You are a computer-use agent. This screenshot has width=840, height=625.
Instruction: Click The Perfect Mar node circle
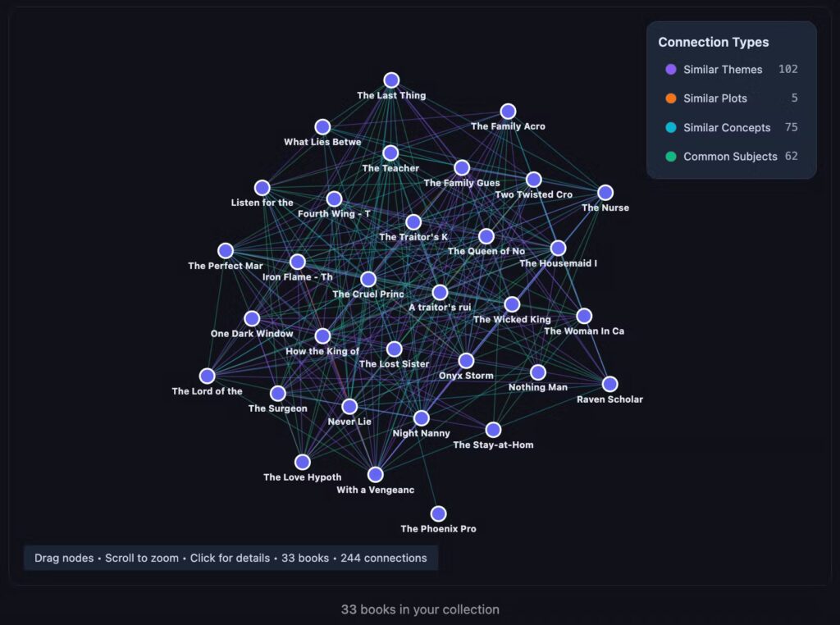pyautogui.click(x=226, y=251)
